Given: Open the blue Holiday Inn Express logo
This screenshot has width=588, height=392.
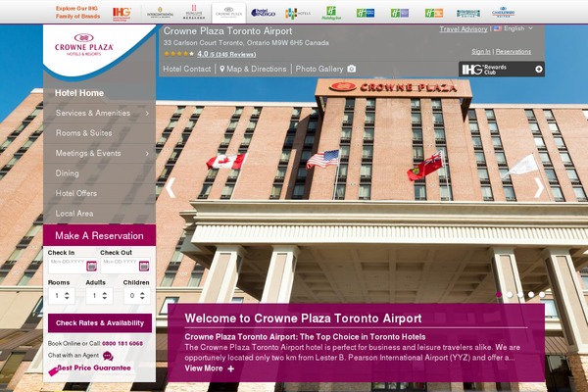Looking at the screenshot, I should 366,13.
